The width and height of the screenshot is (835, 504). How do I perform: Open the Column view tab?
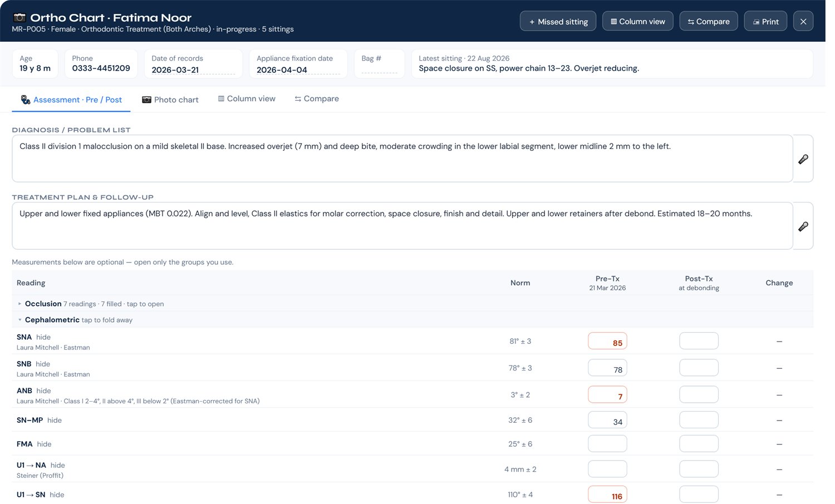point(247,98)
